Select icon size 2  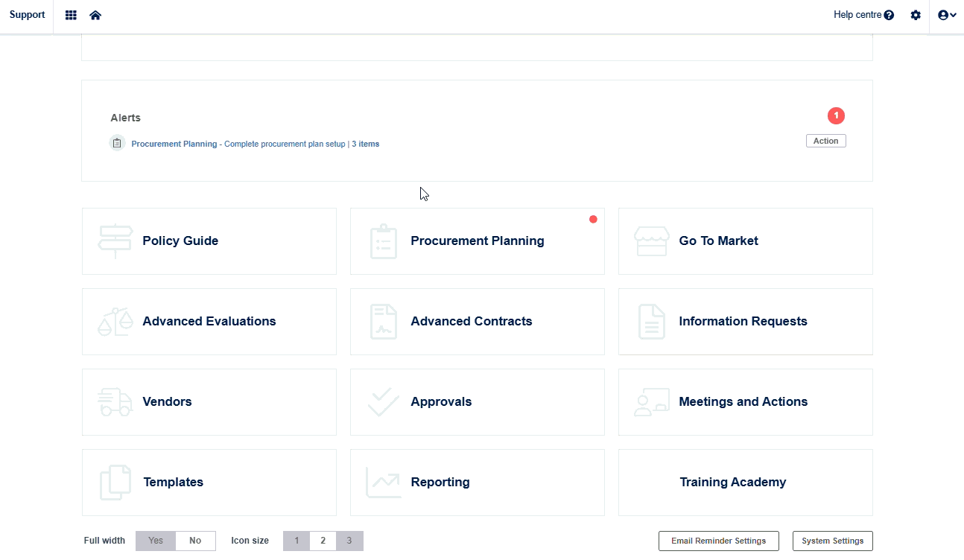(323, 541)
